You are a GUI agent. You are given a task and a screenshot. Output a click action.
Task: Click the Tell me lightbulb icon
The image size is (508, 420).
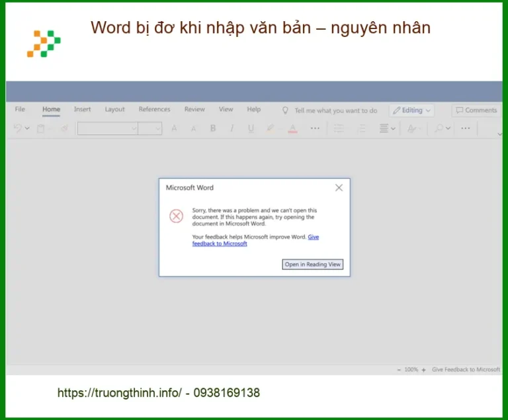coord(285,110)
